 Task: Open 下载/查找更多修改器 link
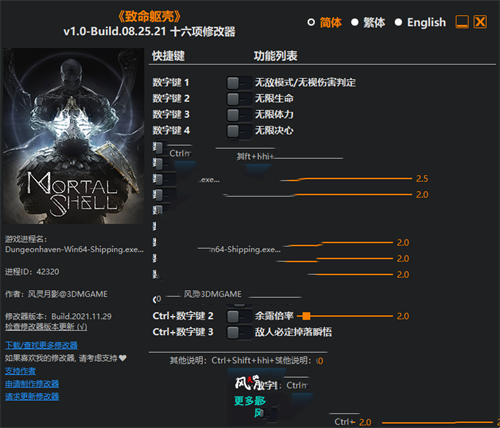tap(41, 345)
